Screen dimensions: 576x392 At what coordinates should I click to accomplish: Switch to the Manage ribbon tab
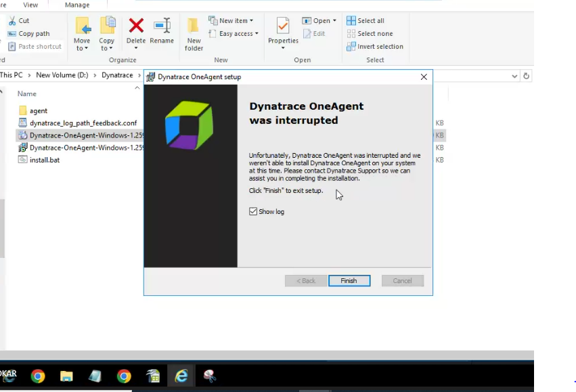(77, 5)
